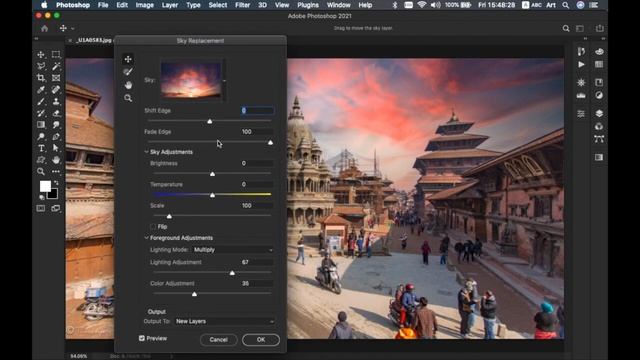Open the Sky preset picker dropdown arrow

(x=224, y=80)
